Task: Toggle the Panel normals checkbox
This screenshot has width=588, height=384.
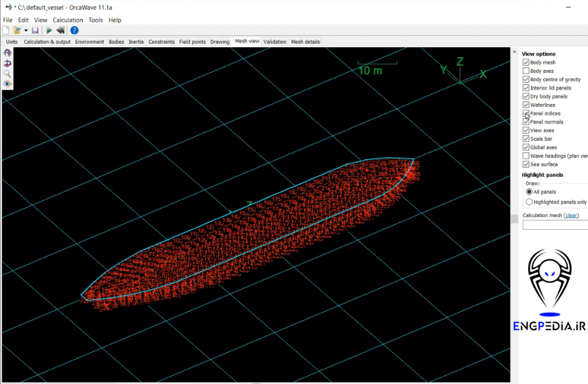Action: pyautogui.click(x=526, y=122)
